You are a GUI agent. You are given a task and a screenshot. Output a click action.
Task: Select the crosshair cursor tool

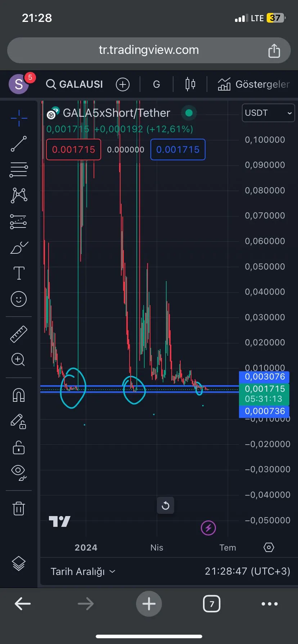click(x=19, y=118)
